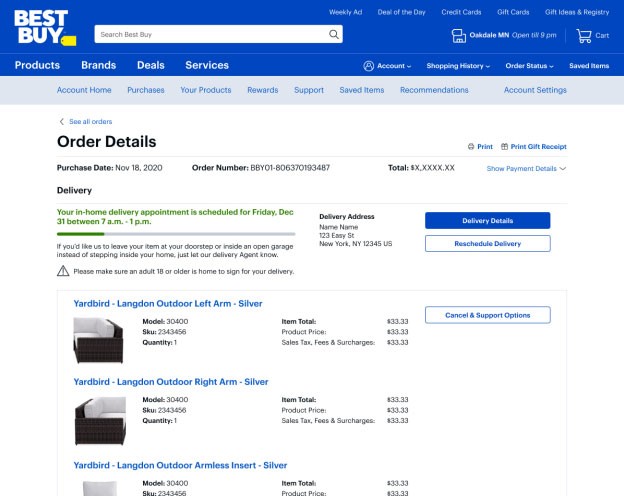Click Print Gift Receipt link
Screen dimensions: 624x496
coord(538,146)
